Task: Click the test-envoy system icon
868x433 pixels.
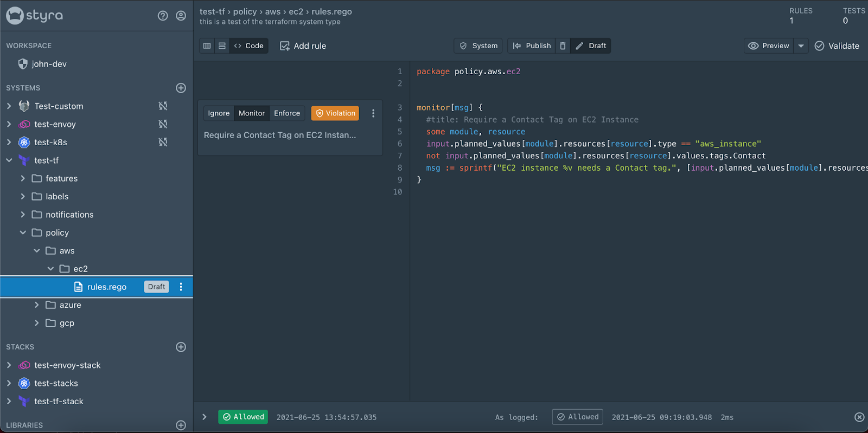Action: pyautogui.click(x=24, y=124)
